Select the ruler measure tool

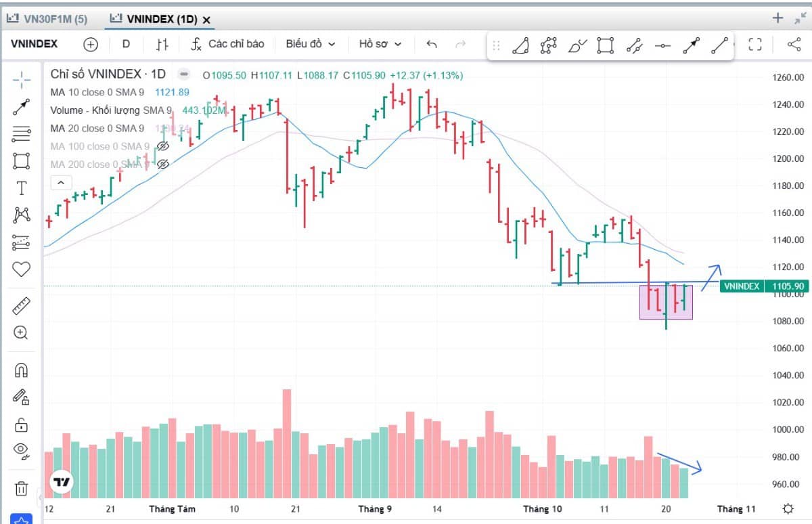pyautogui.click(x=22, y=306)
